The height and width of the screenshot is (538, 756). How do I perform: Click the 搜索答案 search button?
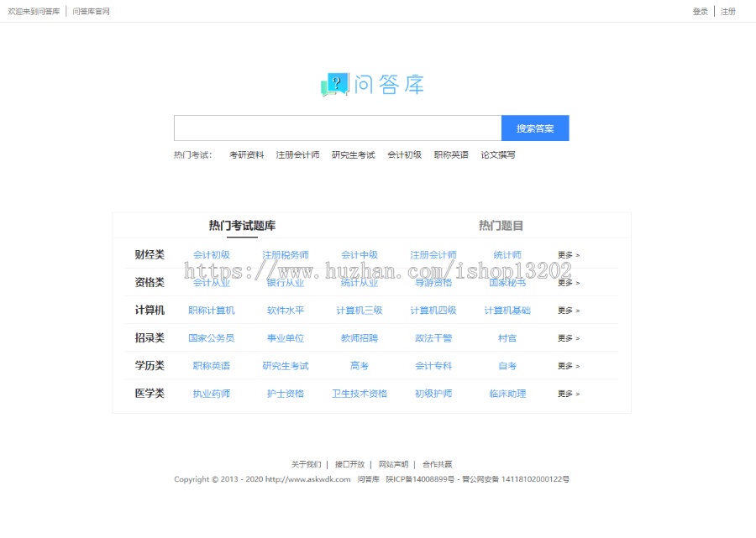coord(535,128)
